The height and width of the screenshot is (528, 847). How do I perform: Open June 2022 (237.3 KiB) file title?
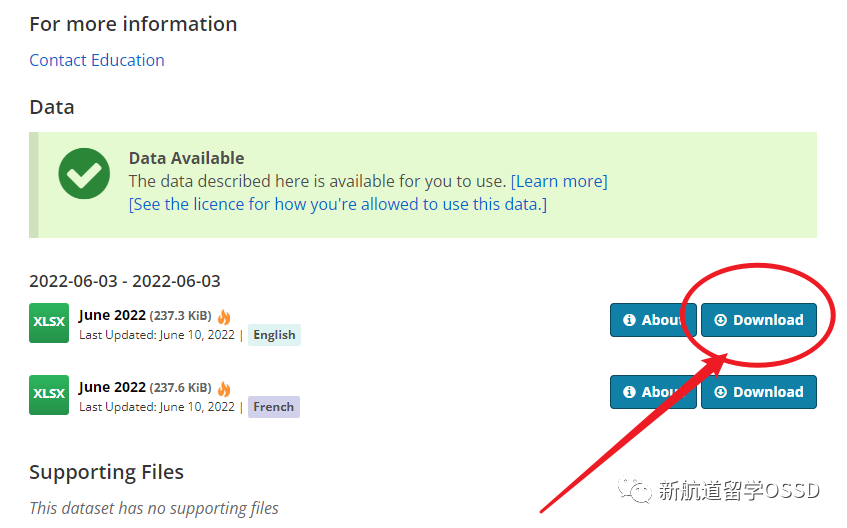pos(145,315)
